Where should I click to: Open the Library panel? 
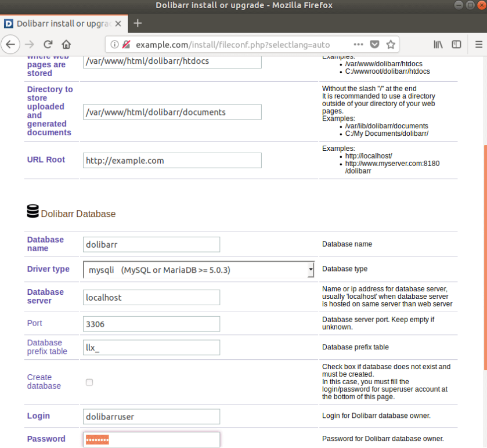439,44
